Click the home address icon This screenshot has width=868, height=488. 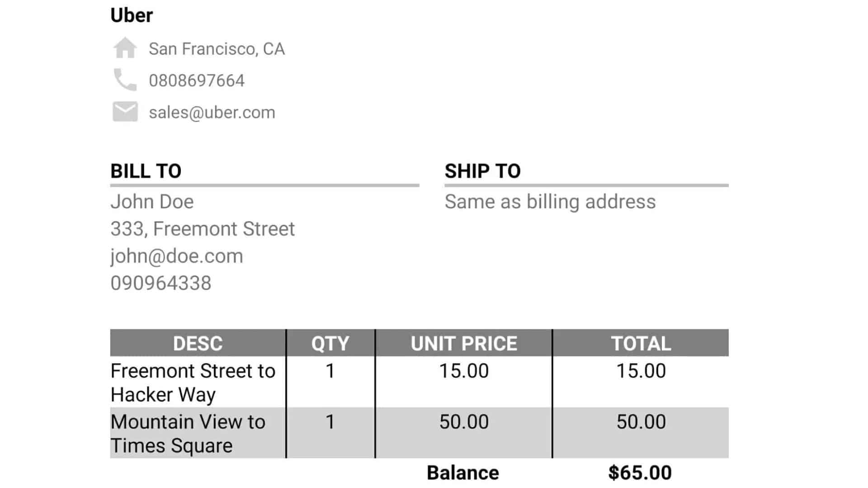[125, 48]
